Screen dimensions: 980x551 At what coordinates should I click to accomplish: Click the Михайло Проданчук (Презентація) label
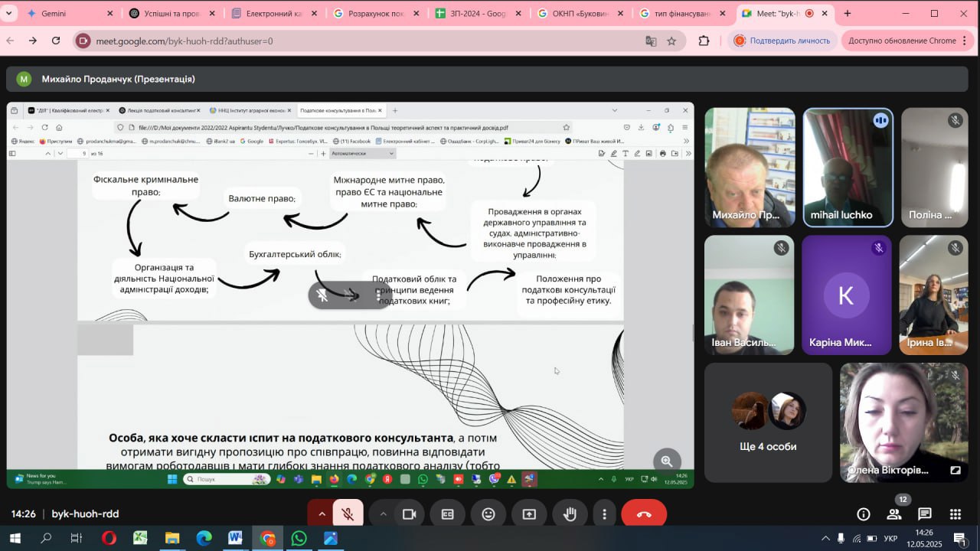coord(118,79)
